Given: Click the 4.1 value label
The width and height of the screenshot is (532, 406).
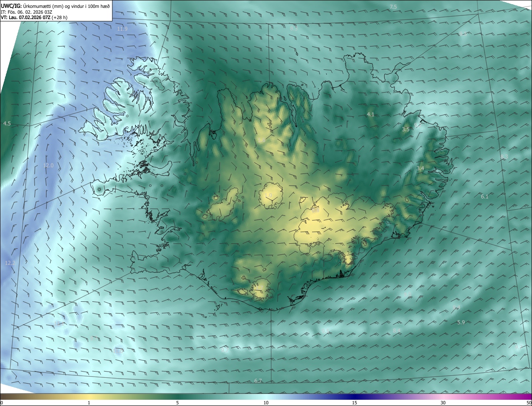Looking at the screenshot, I should coord(370,114).
